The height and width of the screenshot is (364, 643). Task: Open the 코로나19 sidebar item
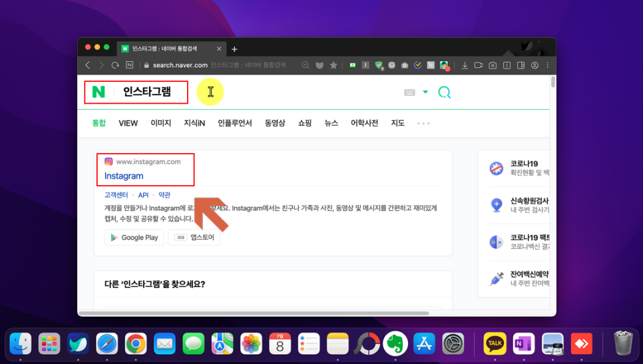coord(519,168)
